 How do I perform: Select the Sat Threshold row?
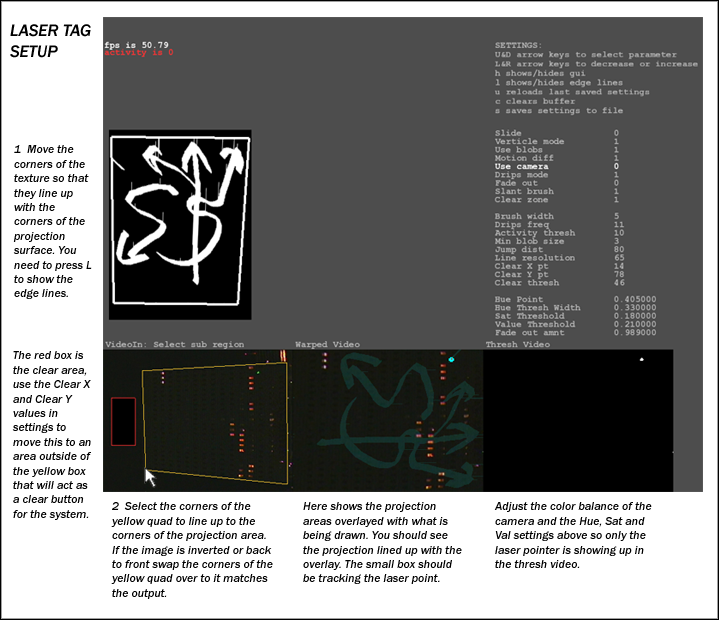pyautogui.click(x=575, y=316)
